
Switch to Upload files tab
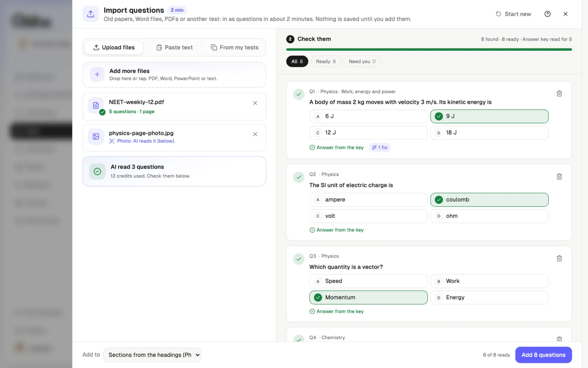pos(114,47)
